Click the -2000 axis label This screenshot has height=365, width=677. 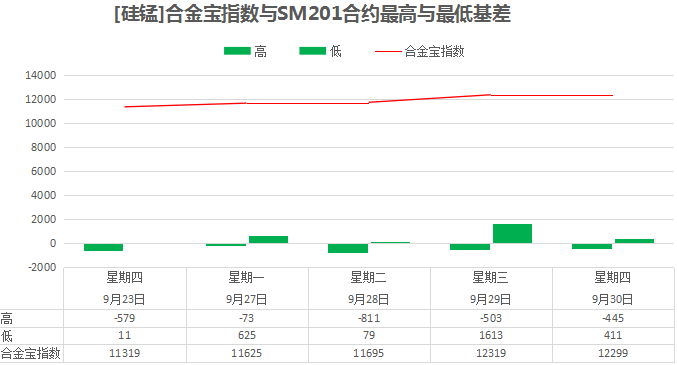[42, 267]
